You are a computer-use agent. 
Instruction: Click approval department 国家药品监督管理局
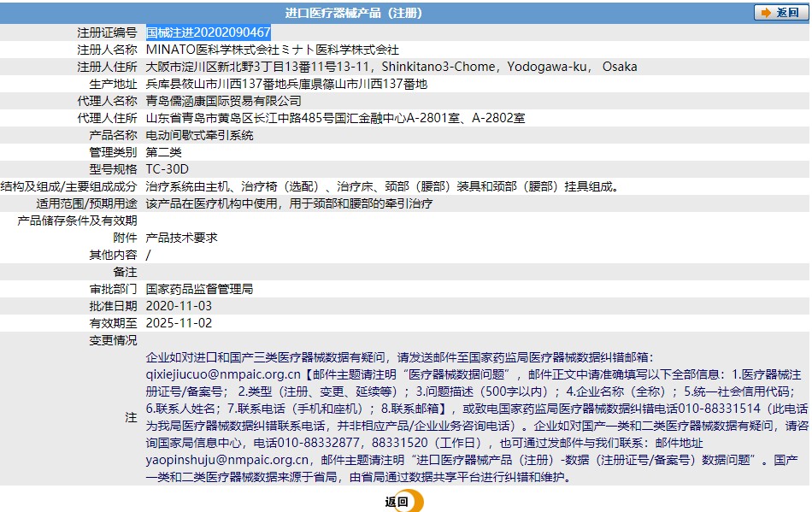click(x=199, y=289)
